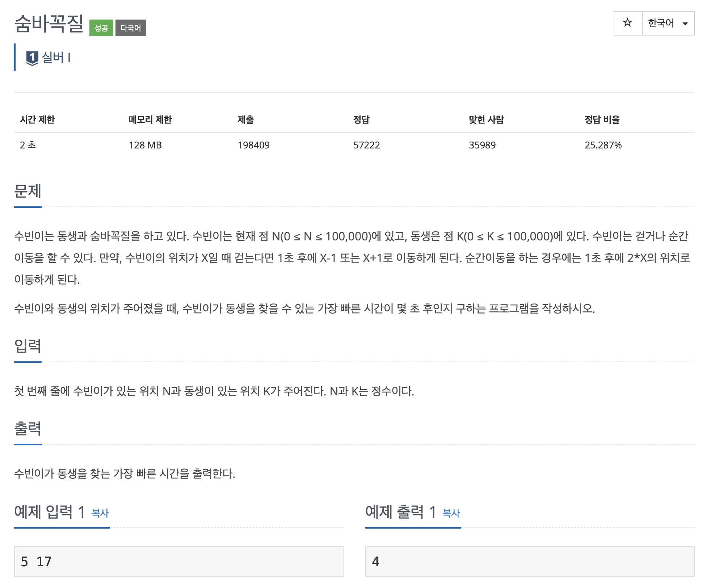Click the gray 다국어 label

click(131, 28)
